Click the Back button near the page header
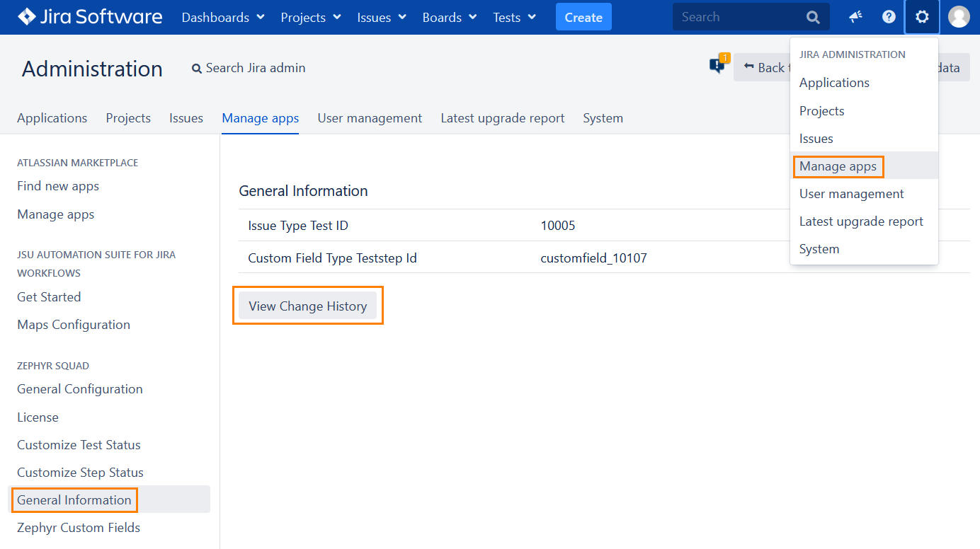Viewport: 980px width, 549px height. pyautogui.click(x=762, y=67)
